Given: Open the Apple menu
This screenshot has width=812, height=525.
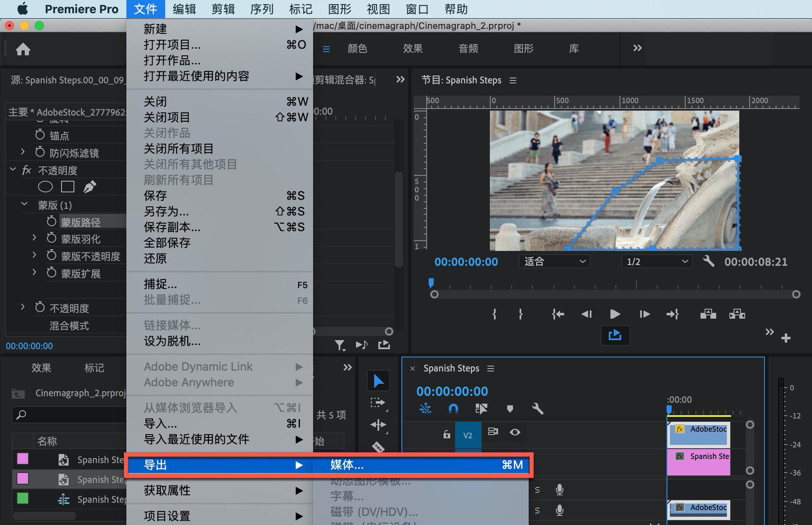Looking at the screenshot, I should click(x=23, y=8).
